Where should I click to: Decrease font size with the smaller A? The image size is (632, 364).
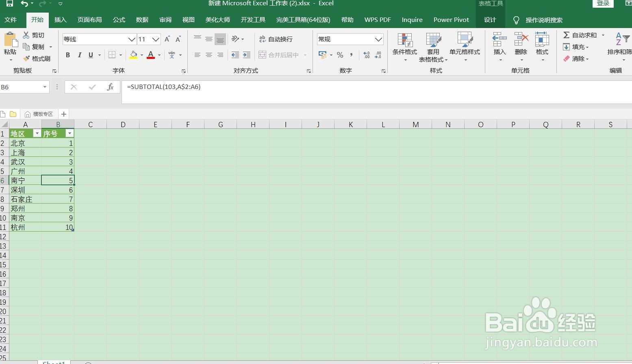click(178, 39)
